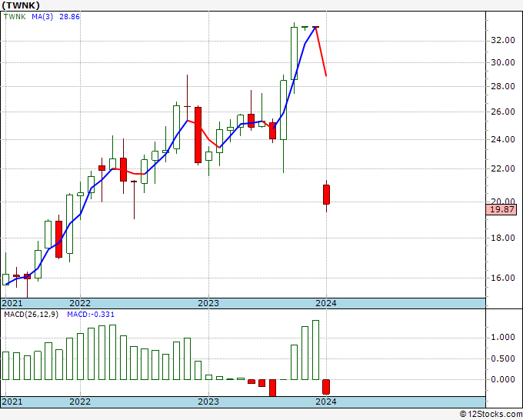Click the MACD(26,12,9) indicator label

[31, 315]
